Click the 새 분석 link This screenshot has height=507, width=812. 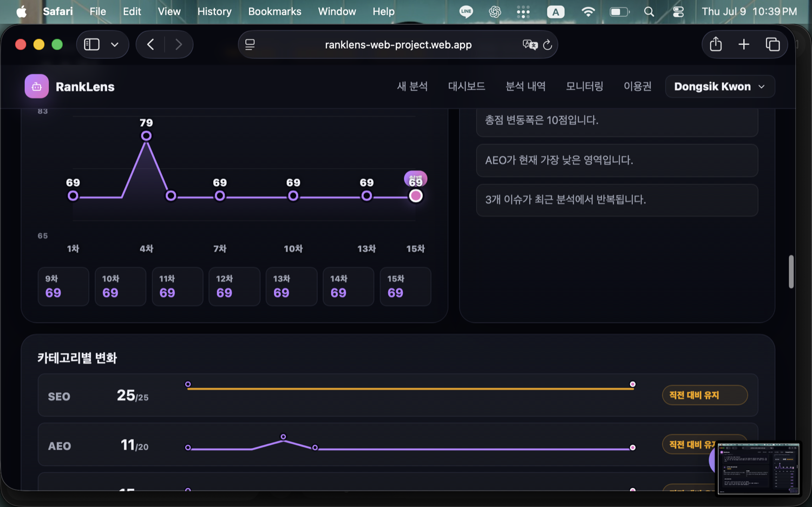pyautogui.click(x=412, y=87)
